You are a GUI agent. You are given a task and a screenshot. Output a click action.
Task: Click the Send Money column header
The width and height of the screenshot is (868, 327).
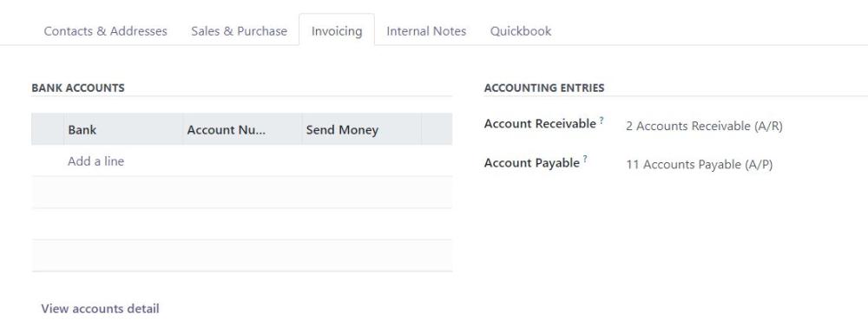361,129
